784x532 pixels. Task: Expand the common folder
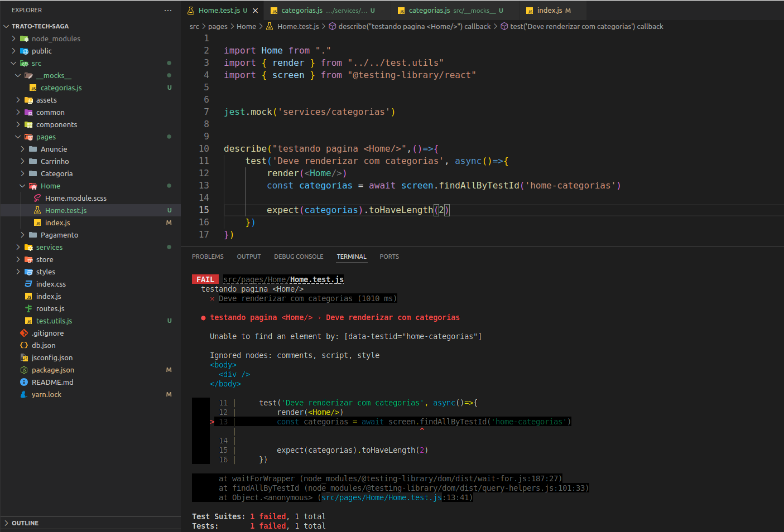click(x=18, y=112)
